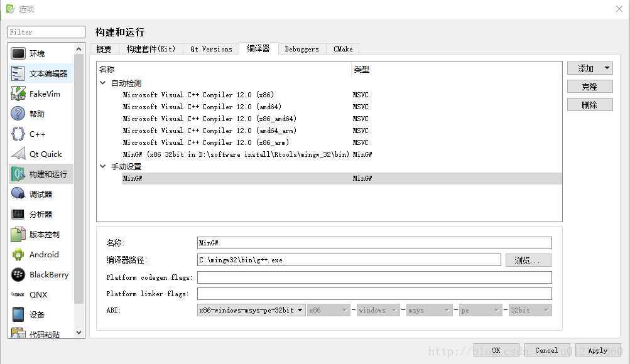630x364 pixels.
Task: Open the BlackBerry category icon
Action: 18,274
